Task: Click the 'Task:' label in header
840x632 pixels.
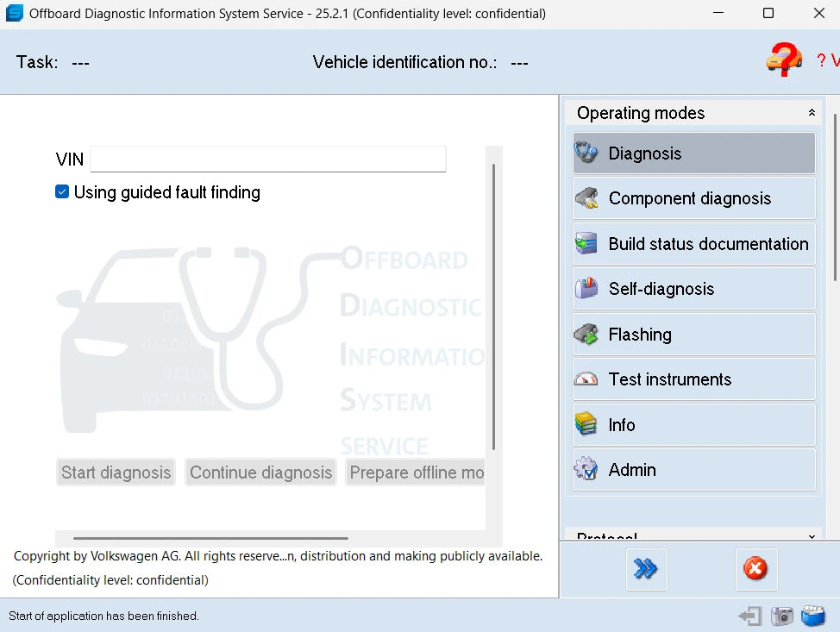Action: pos(37,62)
